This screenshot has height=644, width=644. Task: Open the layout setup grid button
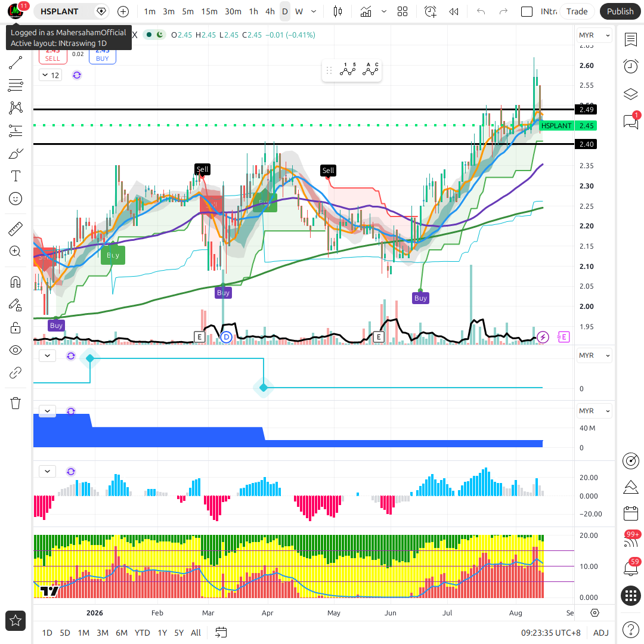(402, 11)
